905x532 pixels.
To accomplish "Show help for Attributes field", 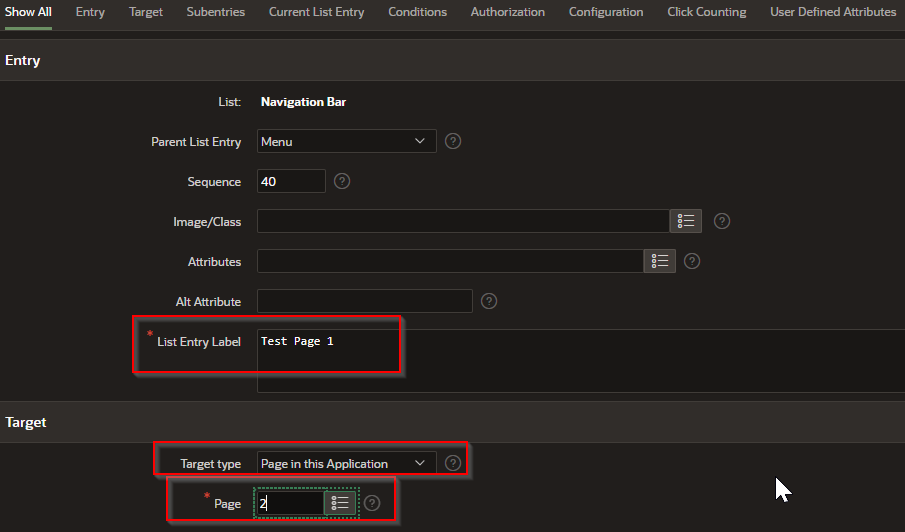I will (691, 261).
